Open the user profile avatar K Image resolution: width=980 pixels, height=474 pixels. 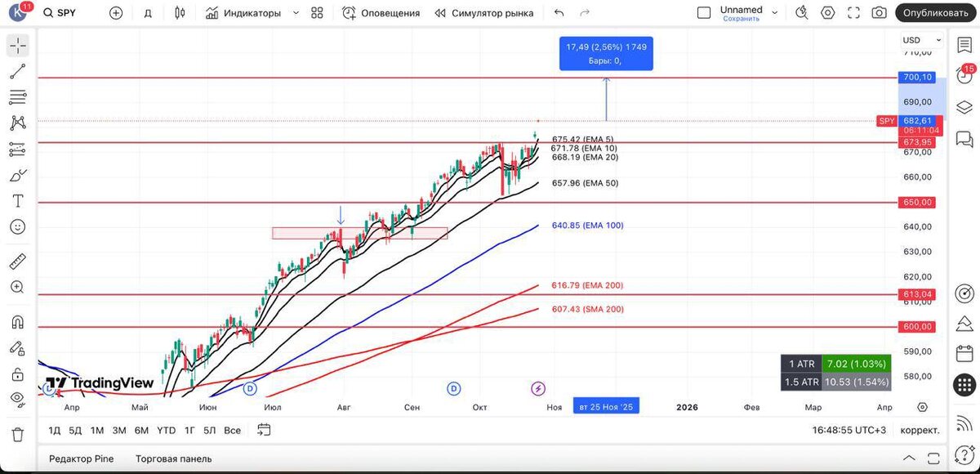(18, 11)
